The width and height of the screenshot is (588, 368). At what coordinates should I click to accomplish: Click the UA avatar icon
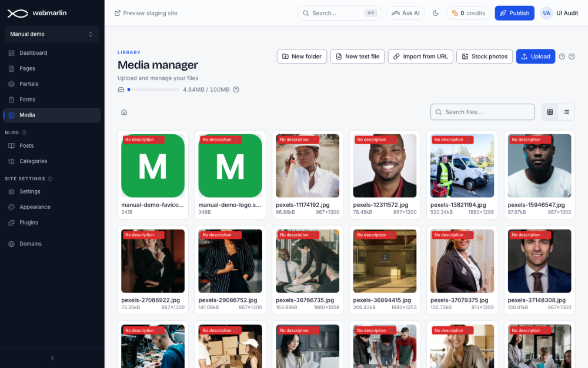click(x=546, y=13)
